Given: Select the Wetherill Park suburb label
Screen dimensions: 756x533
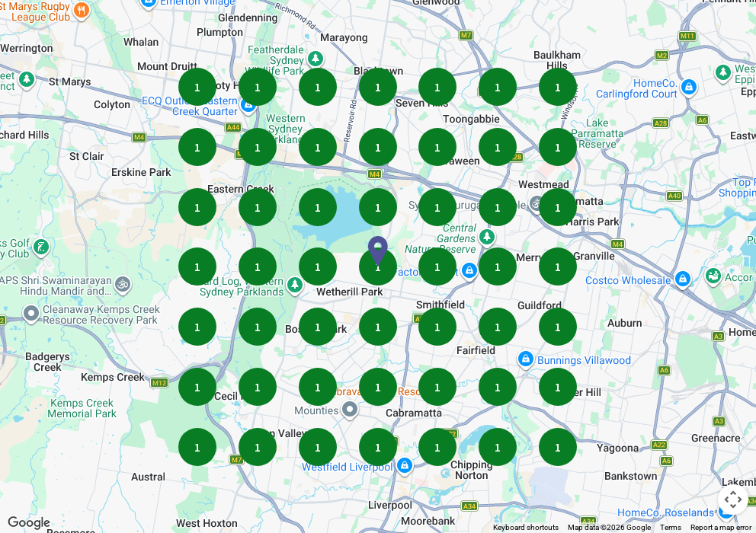Looking at the screenshot, I should [x=350, y=292].
